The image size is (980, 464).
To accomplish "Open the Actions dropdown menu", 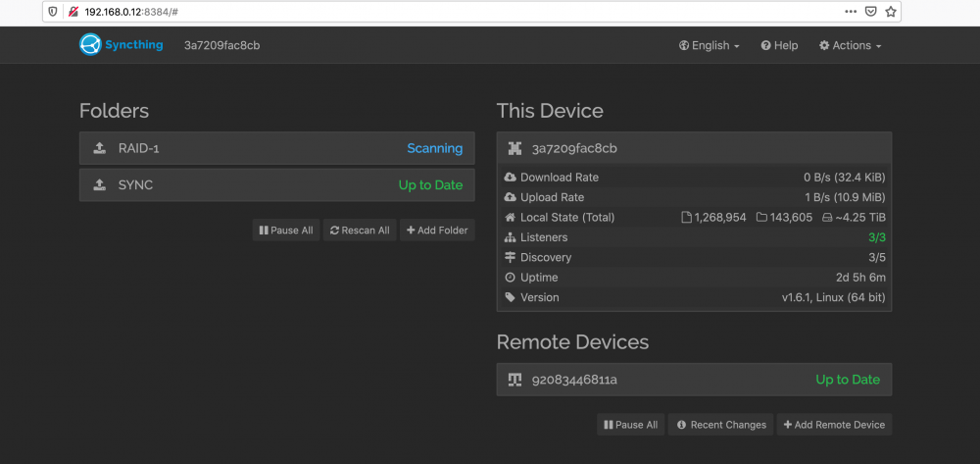I will [x=850, y=46].
